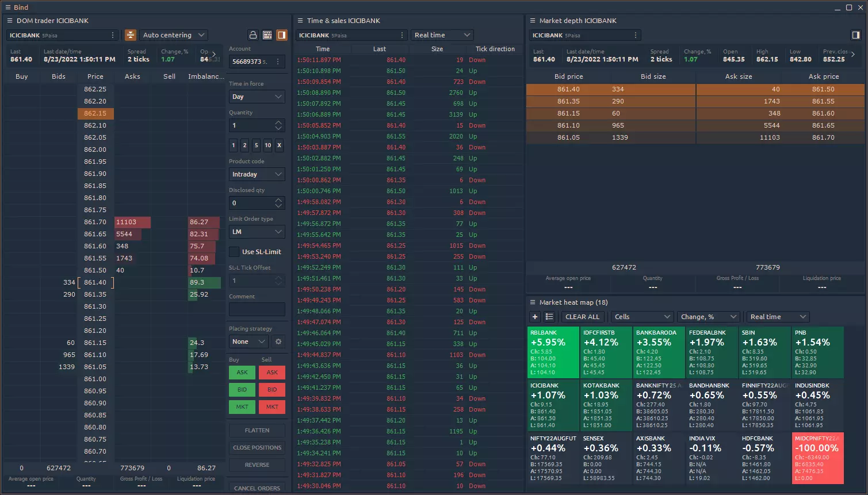
Task: Show more Market depth info fields arrow
Action: click(x=853, y=55)
